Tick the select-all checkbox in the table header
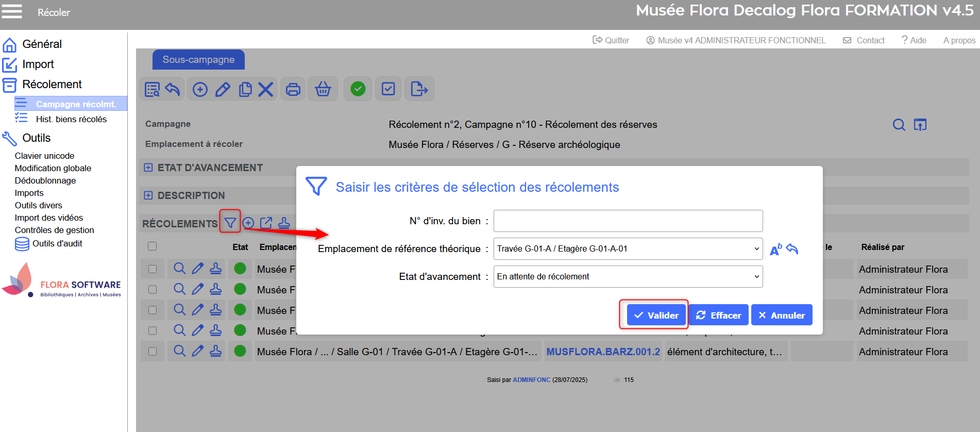 [x=152, y=246]
